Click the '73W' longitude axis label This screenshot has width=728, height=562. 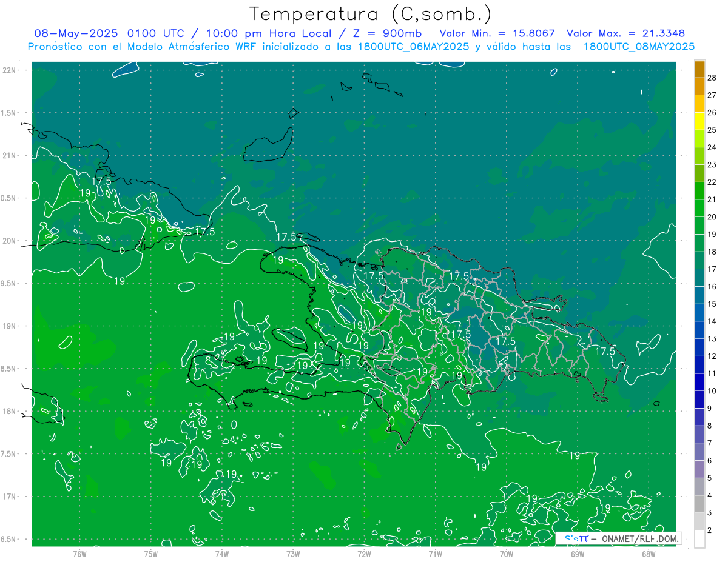pos(293,554)
